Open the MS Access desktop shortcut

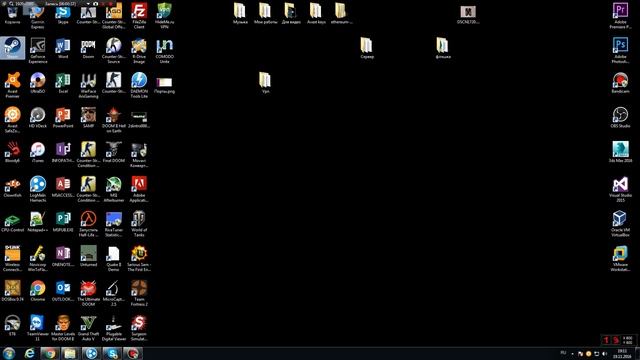click(x=63, y=187)
